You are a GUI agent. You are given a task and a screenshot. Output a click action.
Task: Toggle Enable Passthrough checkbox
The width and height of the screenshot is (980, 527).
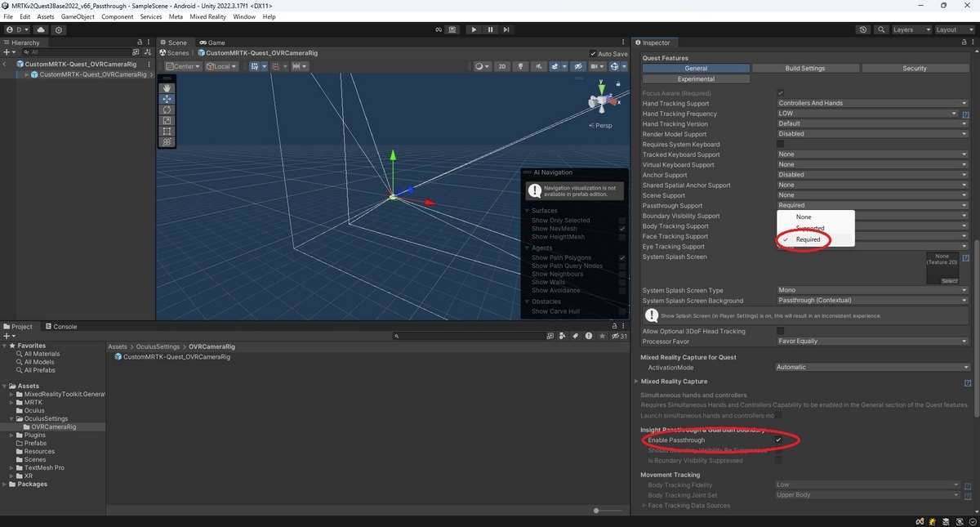[779, 440]
